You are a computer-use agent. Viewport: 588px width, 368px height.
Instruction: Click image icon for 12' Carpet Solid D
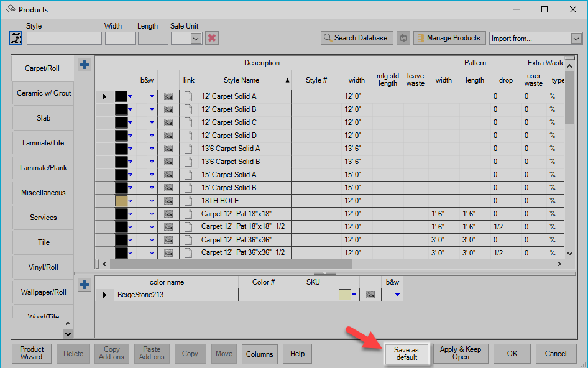(x=168, y=136)
